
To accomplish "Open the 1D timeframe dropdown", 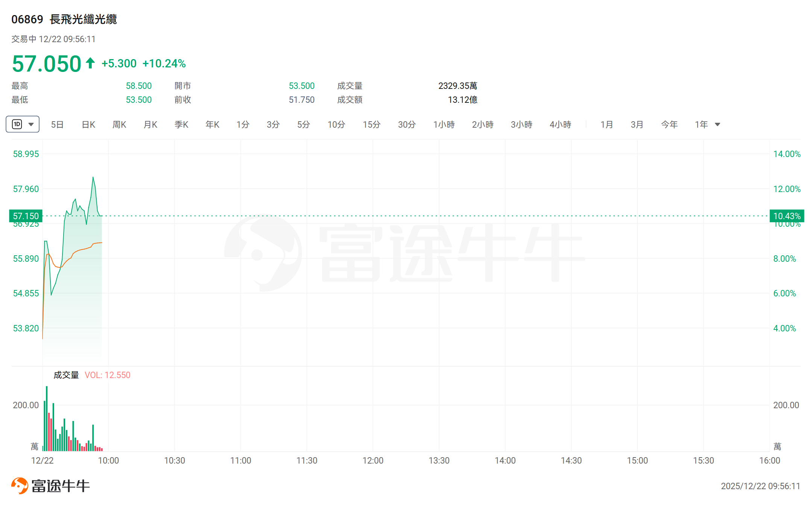I will 23,124.
